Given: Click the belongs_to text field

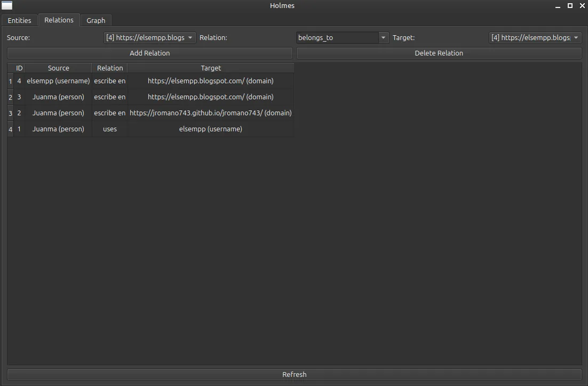Looking at the screenshot, I should click(x=337, y=38).
